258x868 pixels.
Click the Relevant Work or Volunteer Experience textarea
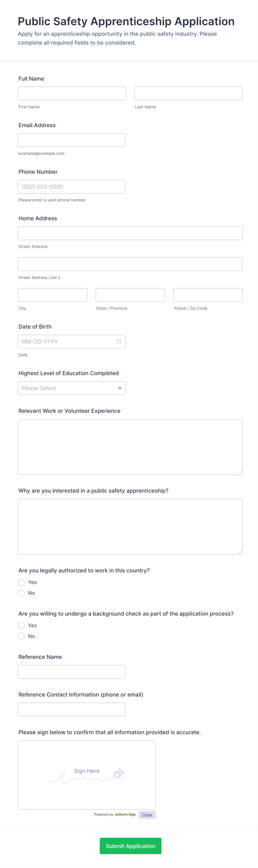tap(130, 447)
